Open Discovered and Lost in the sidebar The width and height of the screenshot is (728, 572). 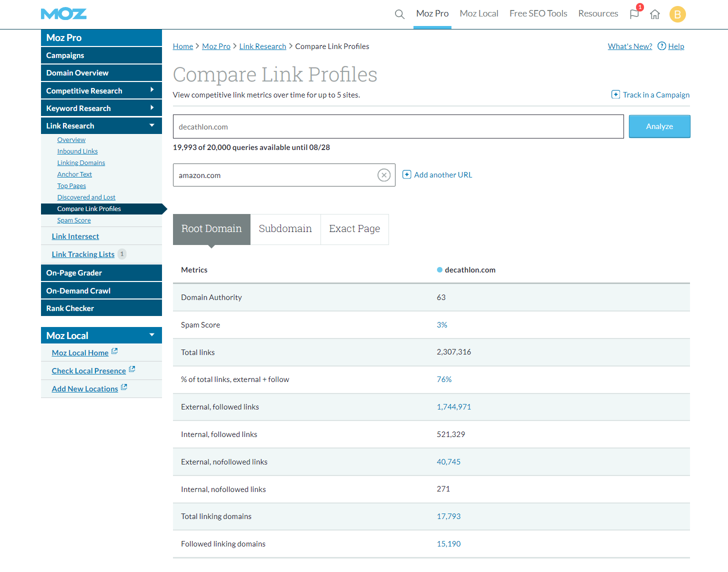86,197
